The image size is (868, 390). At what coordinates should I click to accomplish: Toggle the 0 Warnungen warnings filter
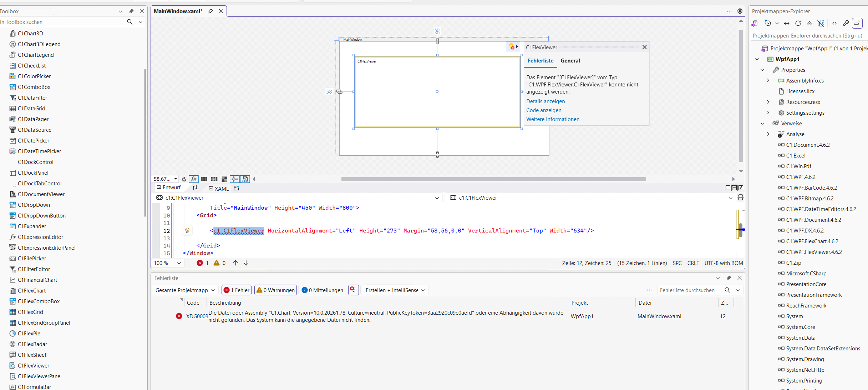(x=275, y=290)
